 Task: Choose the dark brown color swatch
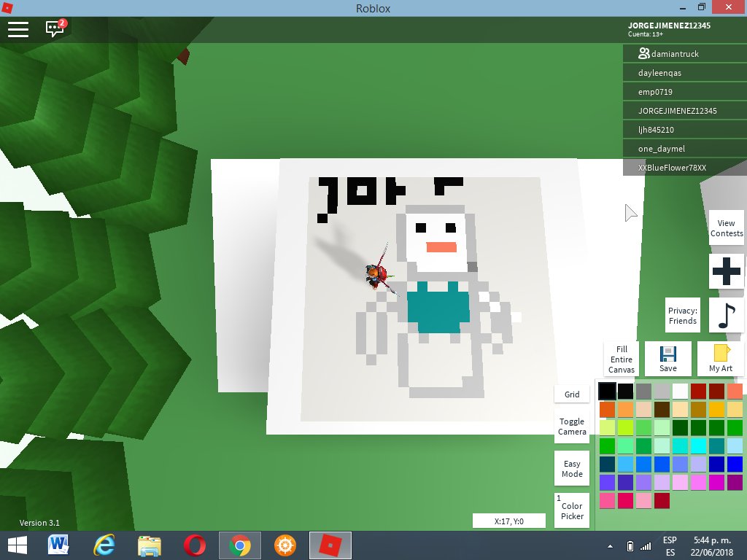click(662, 410)
